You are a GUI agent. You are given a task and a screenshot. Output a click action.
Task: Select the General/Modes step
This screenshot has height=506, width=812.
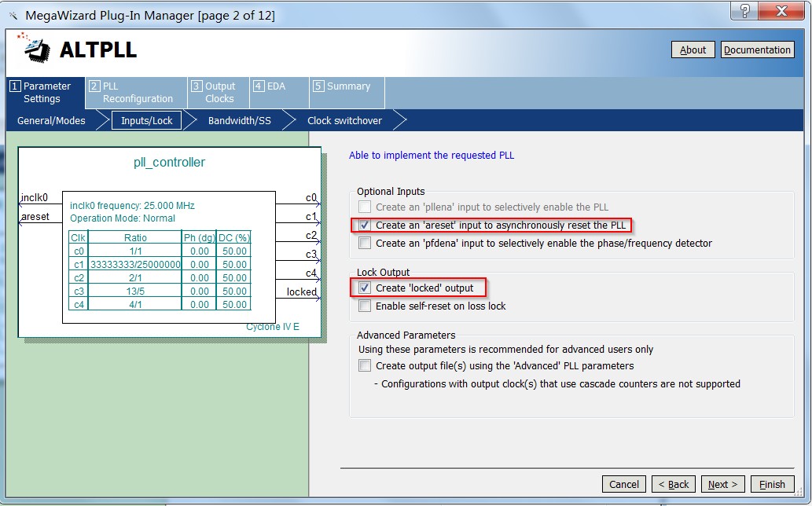51,121
